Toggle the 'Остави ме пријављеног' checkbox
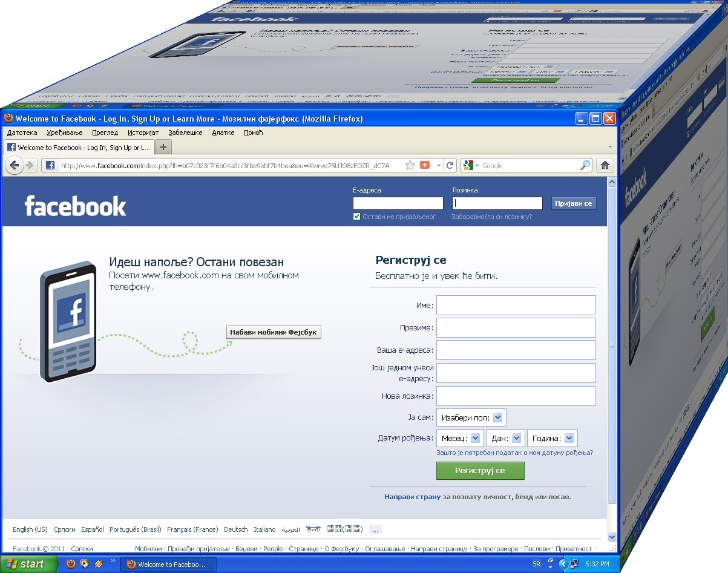Viewport: 728px width, 573px height. point(357,217)
